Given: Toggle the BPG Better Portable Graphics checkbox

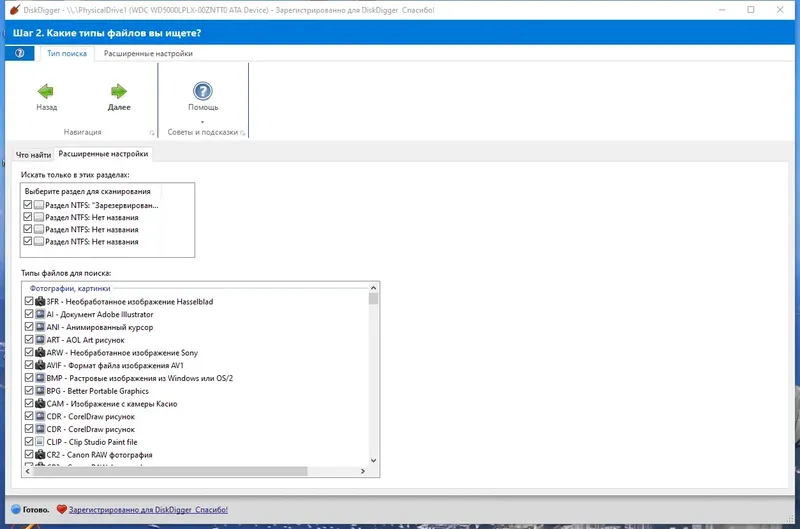Looking at the screenshot, I should pyautogui.click(x=29, y=391).
